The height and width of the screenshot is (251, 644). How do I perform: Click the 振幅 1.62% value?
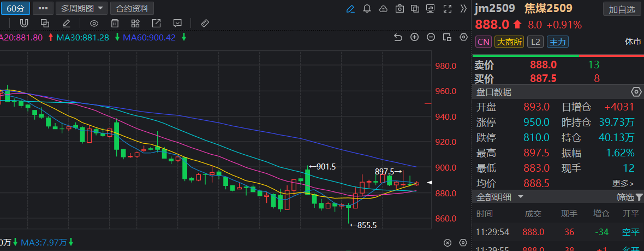point(620,153)
